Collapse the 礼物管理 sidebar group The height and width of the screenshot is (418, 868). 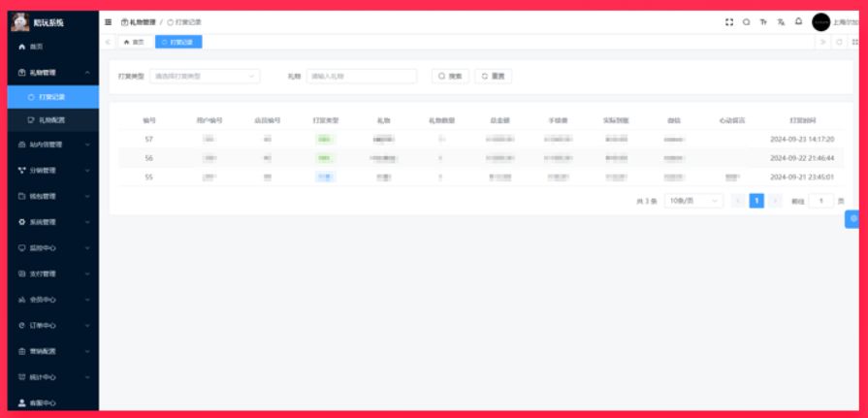click(53, 73)
